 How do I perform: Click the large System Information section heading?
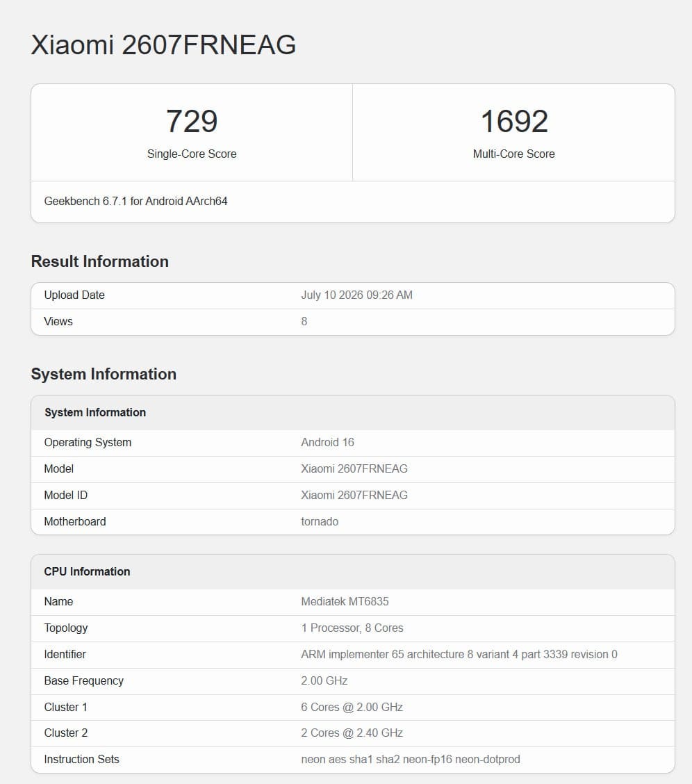pyautogui.click(x=104, y=374)
